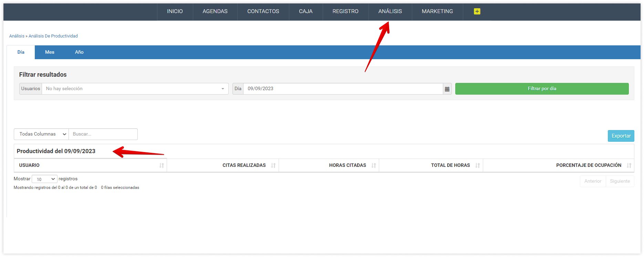
Task: Open the Todas Columnas dropdown
Action: [41, 134]
